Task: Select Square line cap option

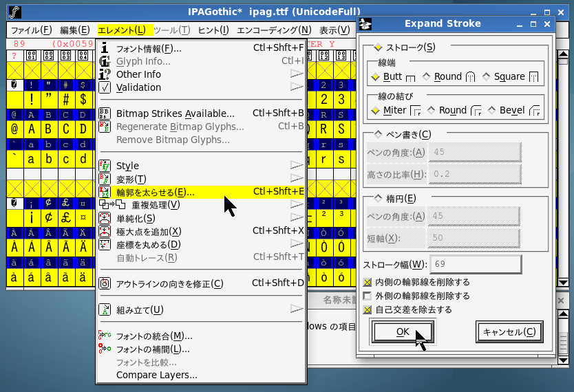Action: click(486, 76)
